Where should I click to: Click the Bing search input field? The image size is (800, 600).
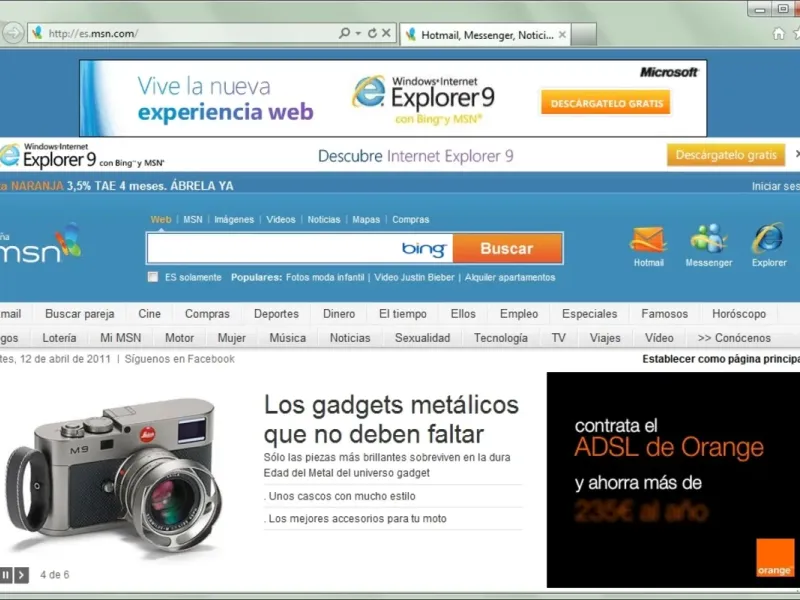click(299, 248)
